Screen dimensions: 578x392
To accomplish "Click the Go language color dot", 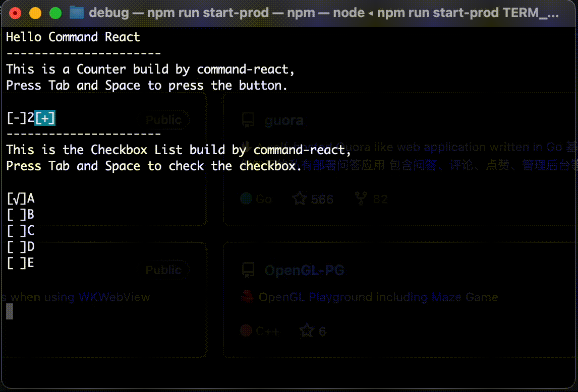I will tap(246, 199).
